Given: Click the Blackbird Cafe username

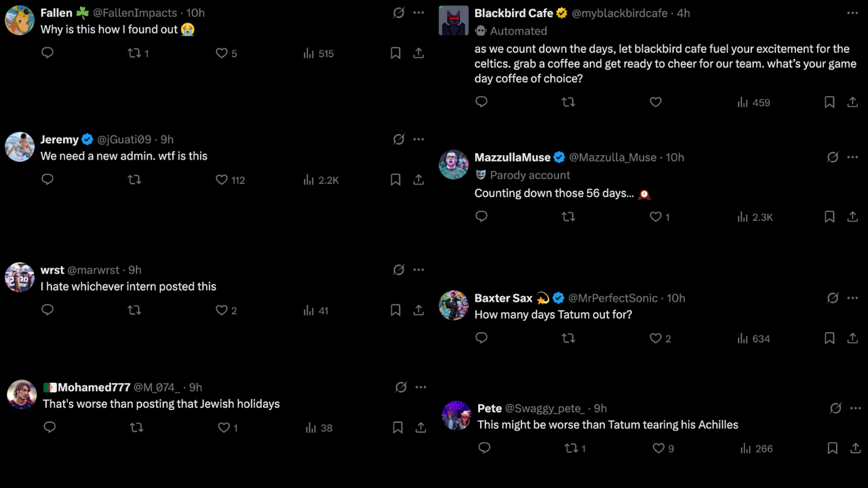Looking at the screenshot, I should [x=513, y=13].
